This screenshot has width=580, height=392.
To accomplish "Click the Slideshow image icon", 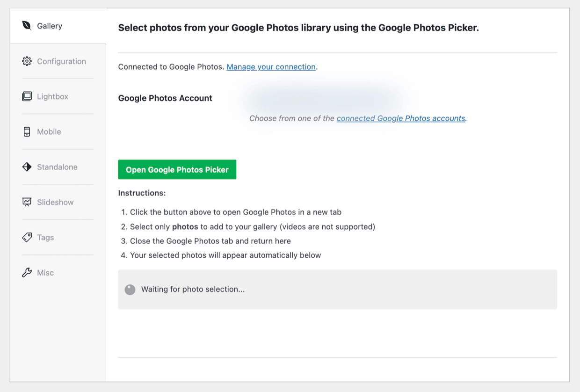I will 27,202.
